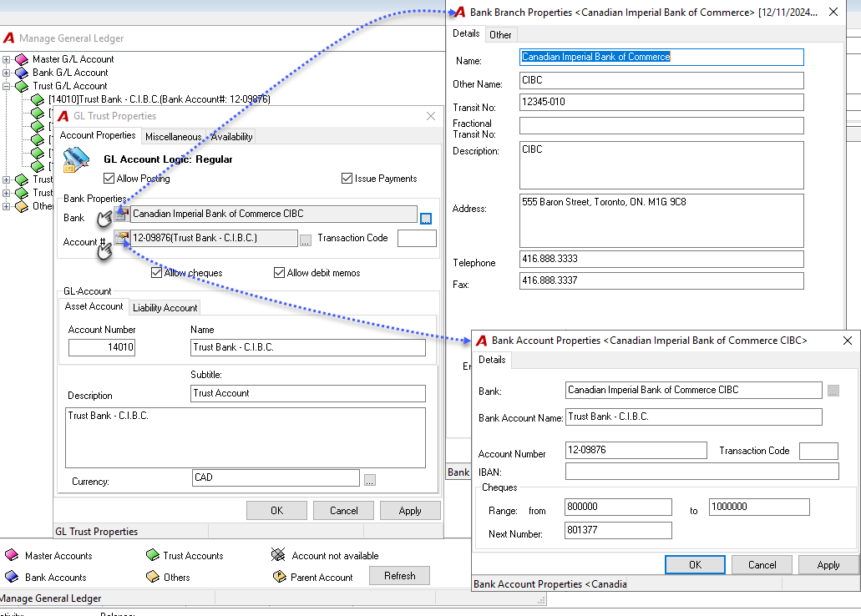Toggle the Issue Payments checkbox

tap(347, 179)
